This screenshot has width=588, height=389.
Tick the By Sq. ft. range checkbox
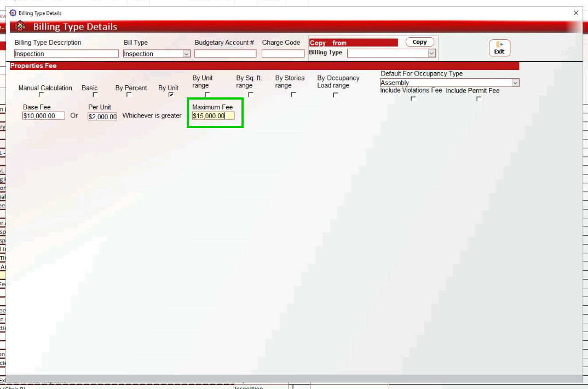pyautogui.click(x=250, y=95)
